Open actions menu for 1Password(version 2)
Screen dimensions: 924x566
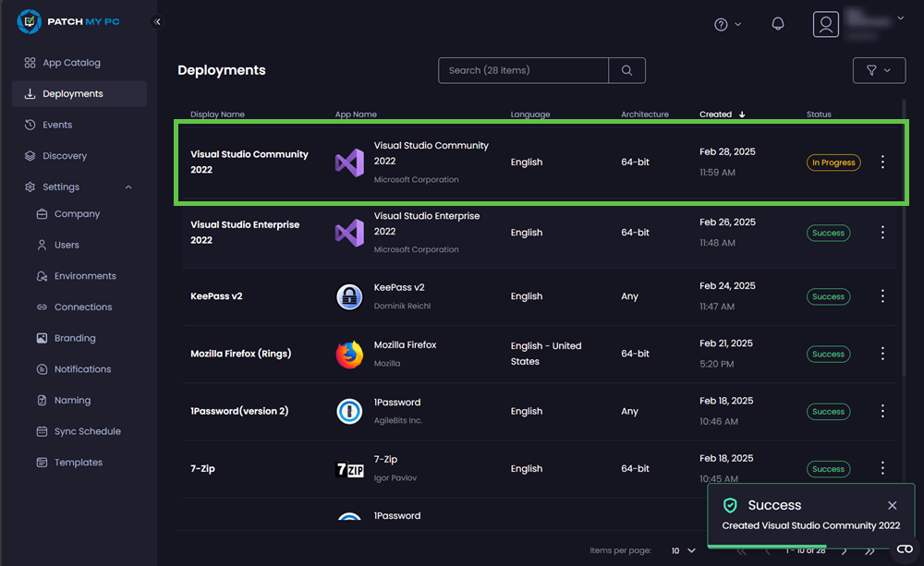click(x=882, y=411)
